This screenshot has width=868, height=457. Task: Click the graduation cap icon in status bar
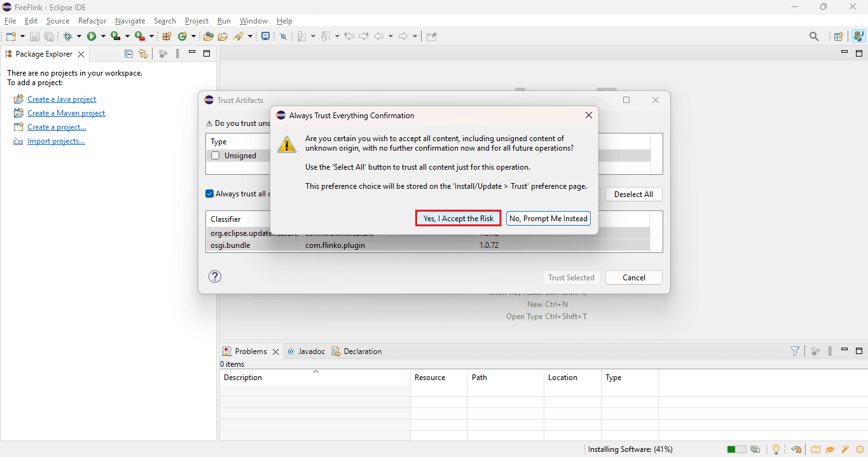coord(830,449)
